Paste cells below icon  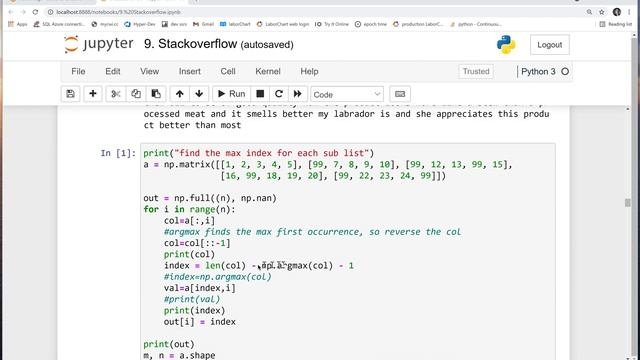(x=156, y=94)
